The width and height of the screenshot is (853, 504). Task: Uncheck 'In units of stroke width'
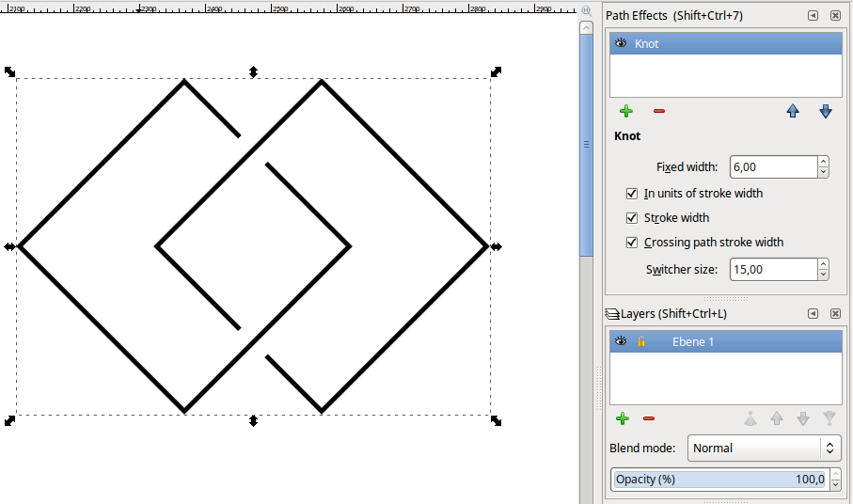click(632, 194)
